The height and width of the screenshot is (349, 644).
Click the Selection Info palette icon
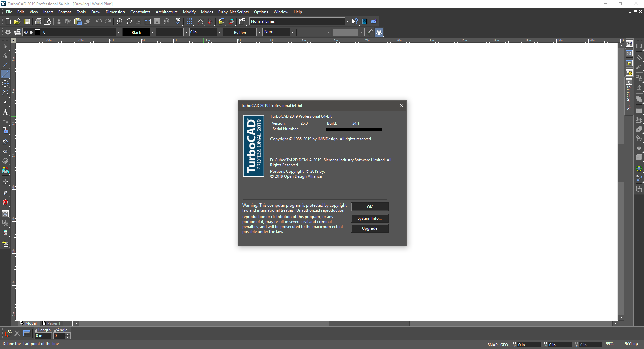pos(629,82)
